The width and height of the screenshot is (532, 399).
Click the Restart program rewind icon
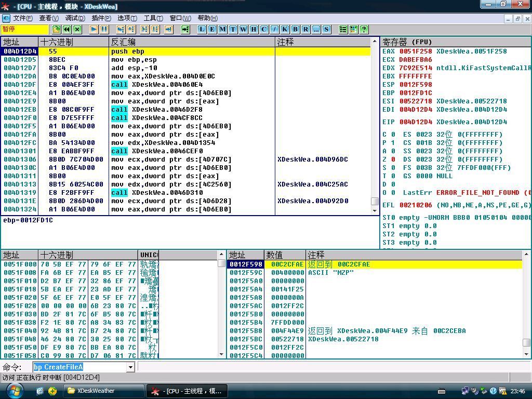[x=67, y=30]
